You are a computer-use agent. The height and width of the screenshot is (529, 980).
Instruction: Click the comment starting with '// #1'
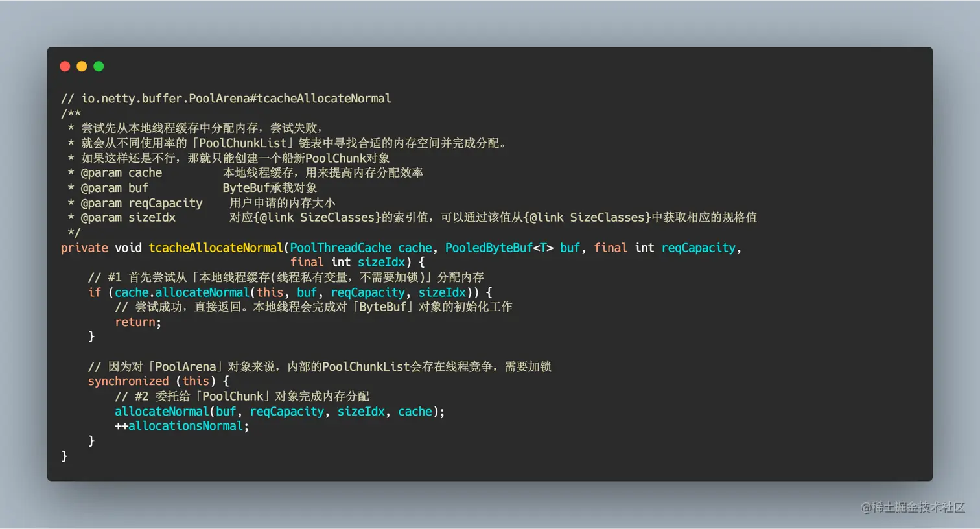tap(286, 277)
